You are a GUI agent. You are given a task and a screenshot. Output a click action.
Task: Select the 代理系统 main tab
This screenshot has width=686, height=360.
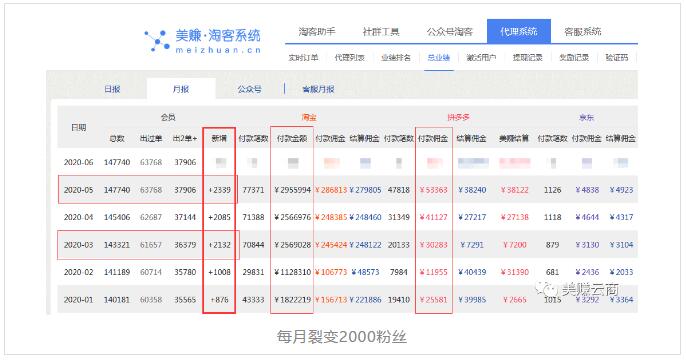pyautogui.click(x=518, y=31)
